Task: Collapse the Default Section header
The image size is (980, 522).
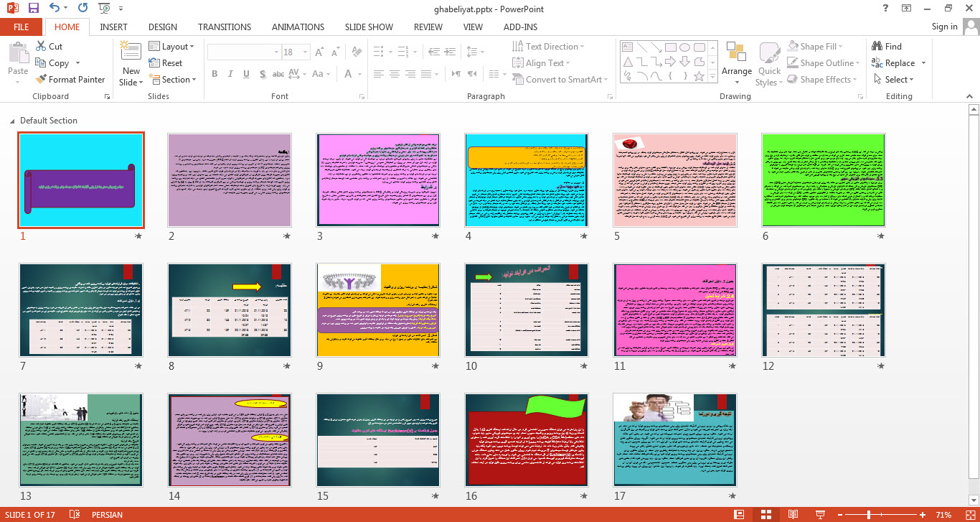Action: (x=11, y=121)
